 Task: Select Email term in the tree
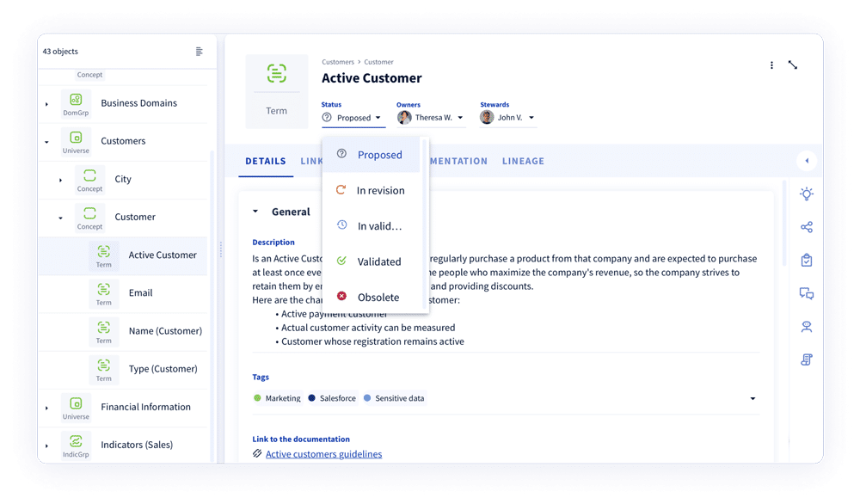(x=140, y=292)
